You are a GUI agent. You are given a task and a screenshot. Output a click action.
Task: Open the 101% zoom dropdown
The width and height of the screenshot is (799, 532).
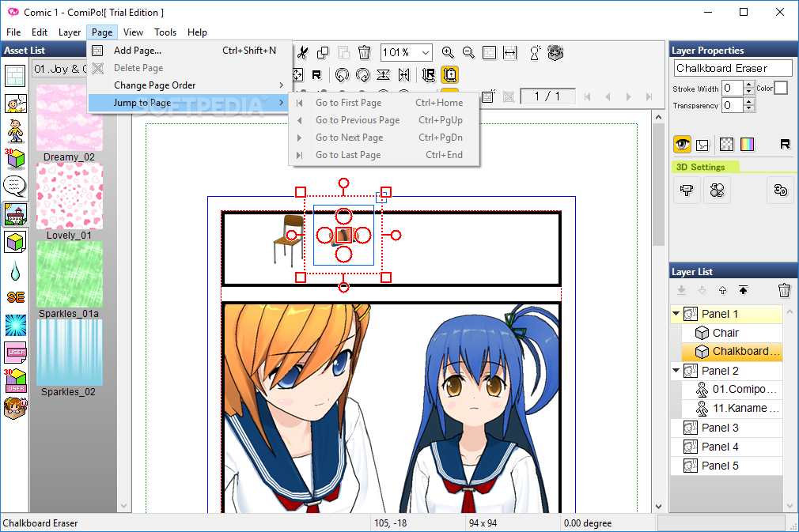click(x=425, y=52)
